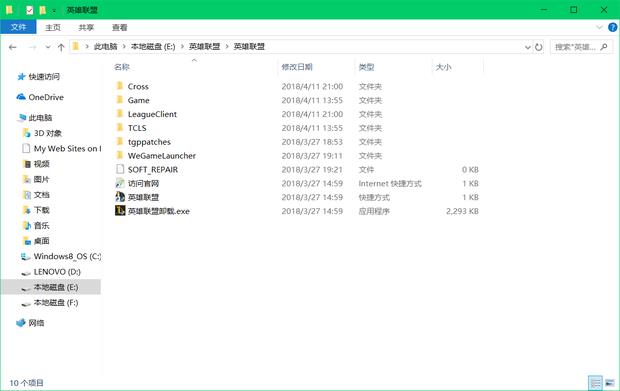This screenshot has height=391, width=620.
Task: Open address bar history dropdown
Action: [527, 47]
